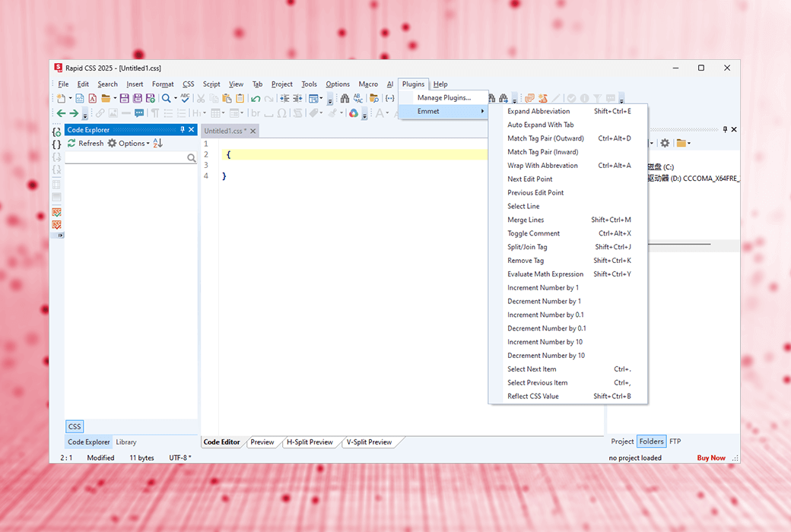The width and height of the screenshot is (791, 532).
Task: Click the green Undo arrow
Action: point(256,98)
